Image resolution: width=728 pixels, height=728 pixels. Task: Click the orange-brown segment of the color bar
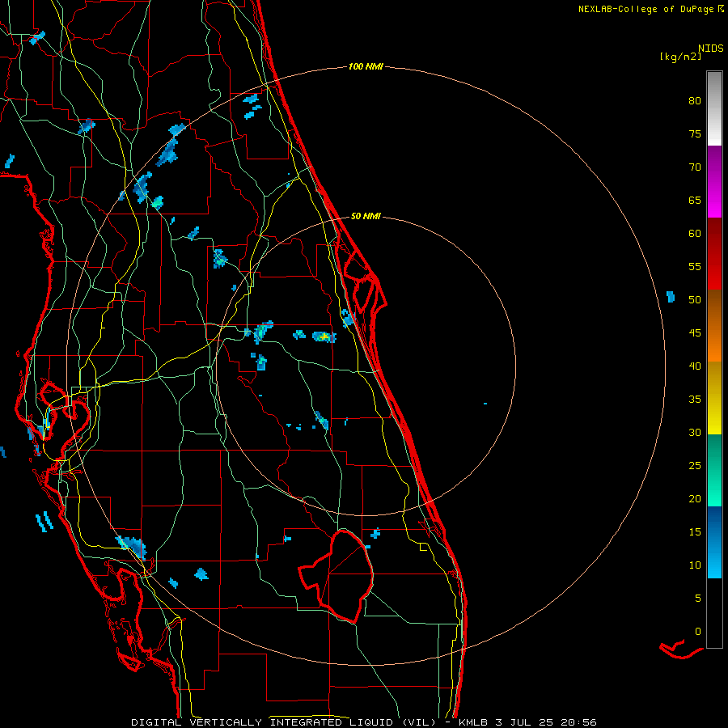(x=714, y=326)
